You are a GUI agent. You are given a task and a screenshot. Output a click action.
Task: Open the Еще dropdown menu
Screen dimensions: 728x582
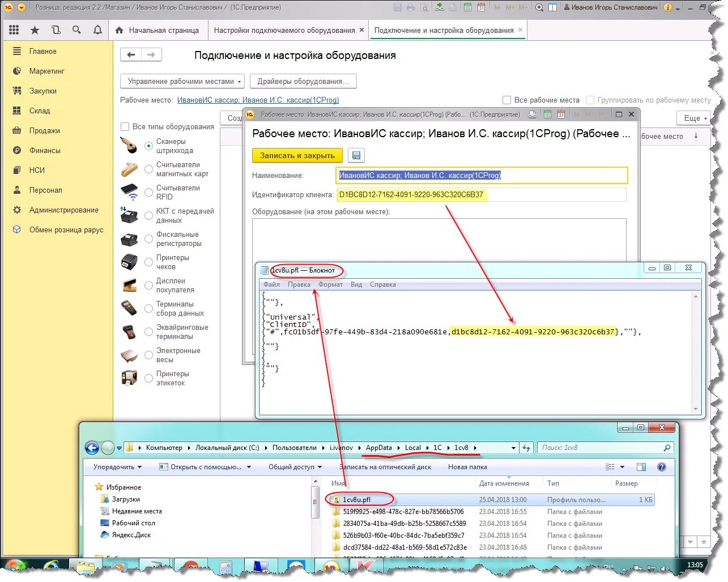click(x=694, y=118)
